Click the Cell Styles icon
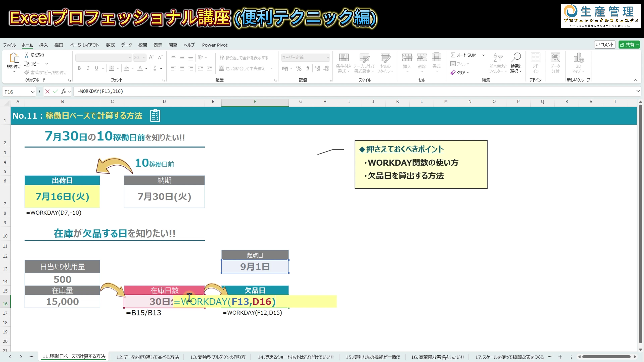 click(385, 58)
